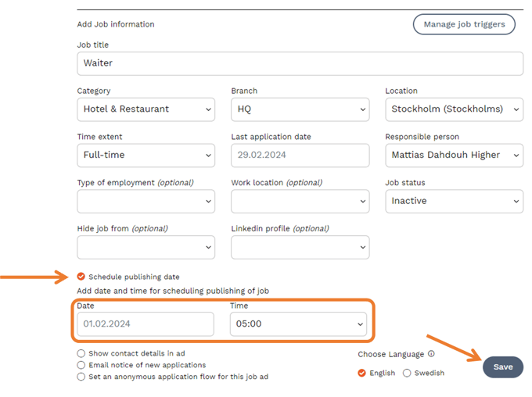The width and height of the screenshot is (532, 397).
Task: Click the scheduled publishing Date field
Action: click(146, 324)
